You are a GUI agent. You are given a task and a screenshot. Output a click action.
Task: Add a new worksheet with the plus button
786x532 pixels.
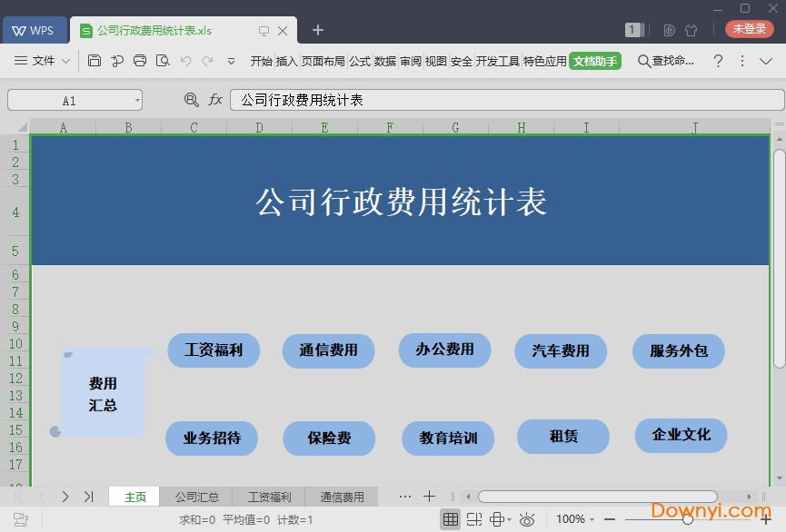tap(429, 497)
